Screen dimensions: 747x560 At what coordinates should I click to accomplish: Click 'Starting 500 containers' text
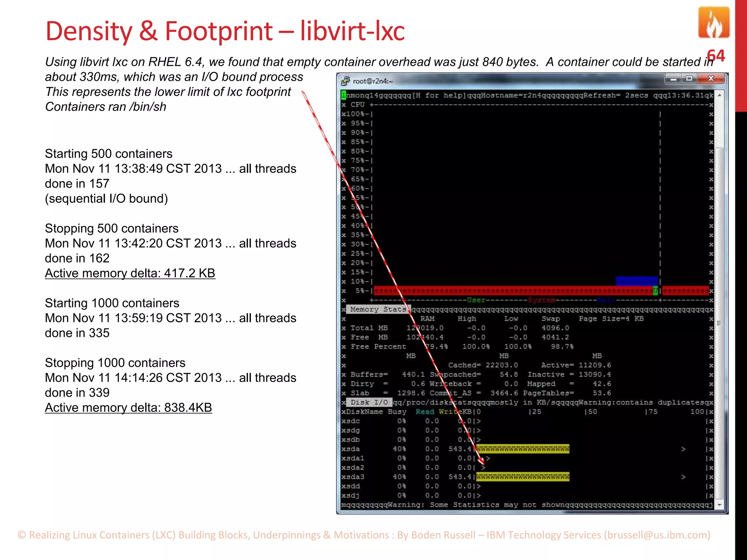(x=109, y=154)
